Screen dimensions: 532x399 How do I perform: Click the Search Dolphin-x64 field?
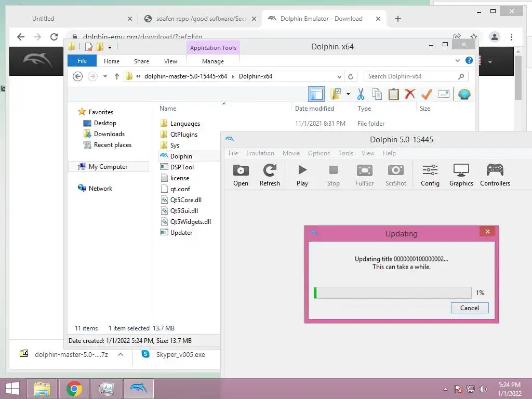click(416, 76)
